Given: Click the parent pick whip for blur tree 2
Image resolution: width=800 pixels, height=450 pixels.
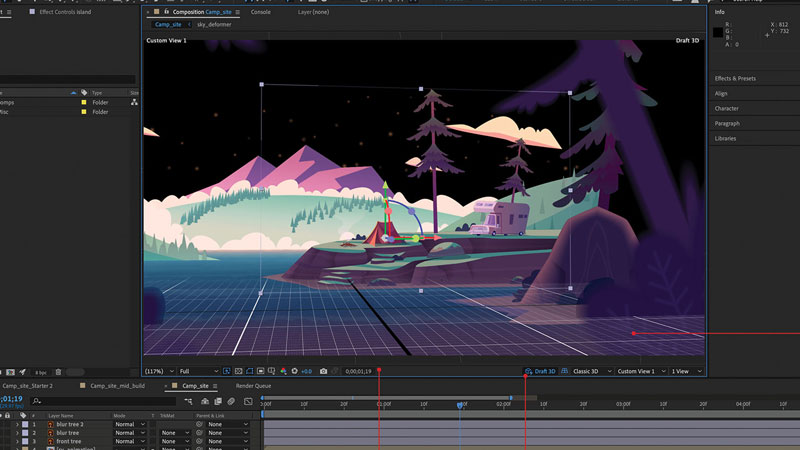Looking at the screenshot, I should tap(199, 424).
